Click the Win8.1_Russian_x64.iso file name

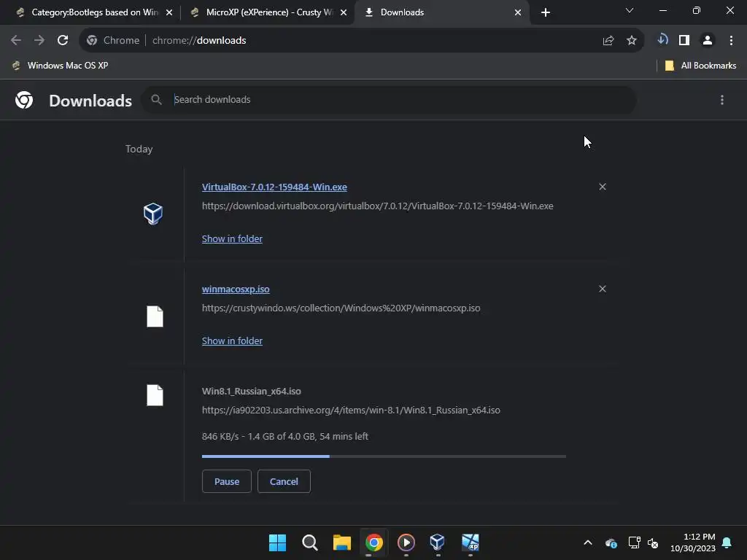[252, 391]
